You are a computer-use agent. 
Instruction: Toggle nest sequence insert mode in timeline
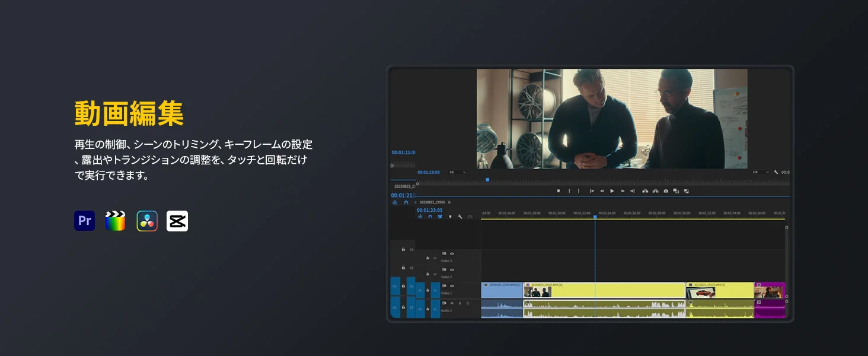coord(420,217)
